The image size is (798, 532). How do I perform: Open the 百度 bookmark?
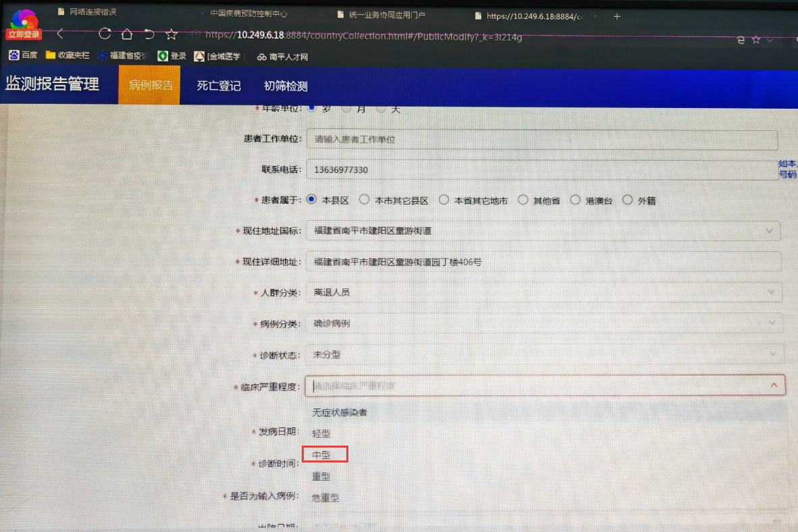23,55
